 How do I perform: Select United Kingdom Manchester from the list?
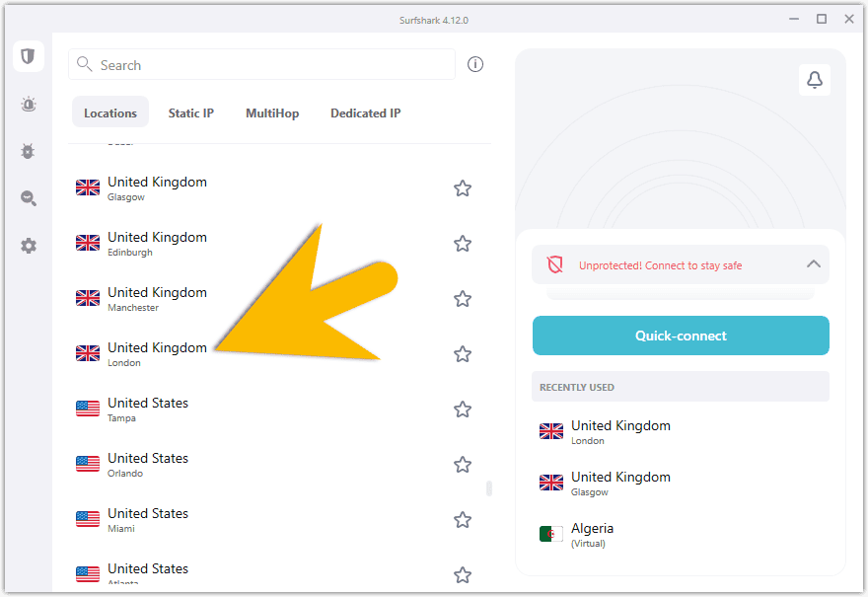(x=158, y=299)
